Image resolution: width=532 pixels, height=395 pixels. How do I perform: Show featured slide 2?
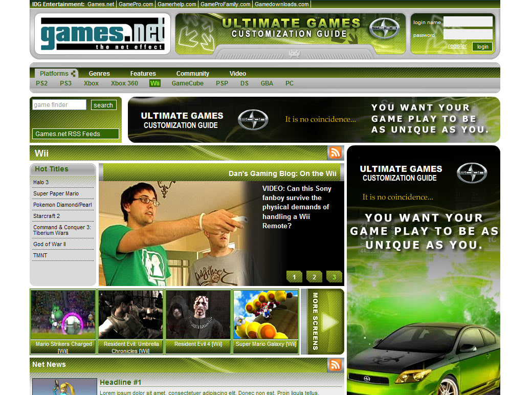click(x=314, y=277)
